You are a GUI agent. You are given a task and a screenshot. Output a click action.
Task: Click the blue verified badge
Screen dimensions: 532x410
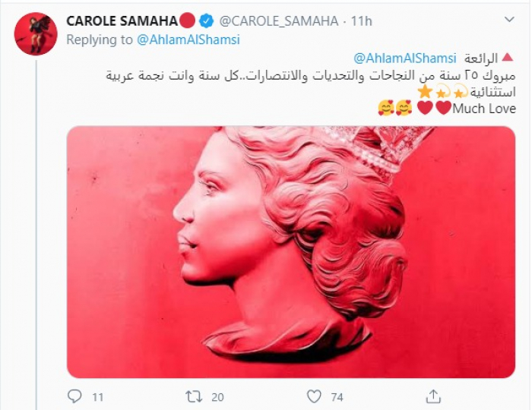pyautogui.click(x=206, y=21)
